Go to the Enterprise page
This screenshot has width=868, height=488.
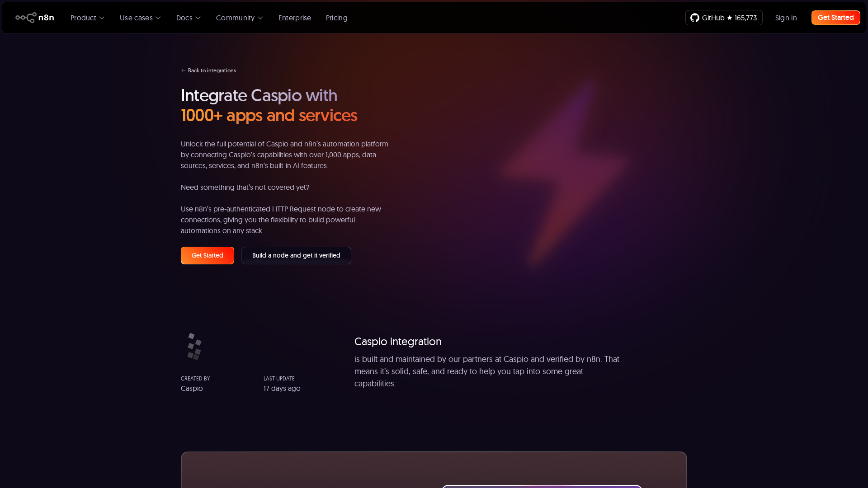[294, 18]
